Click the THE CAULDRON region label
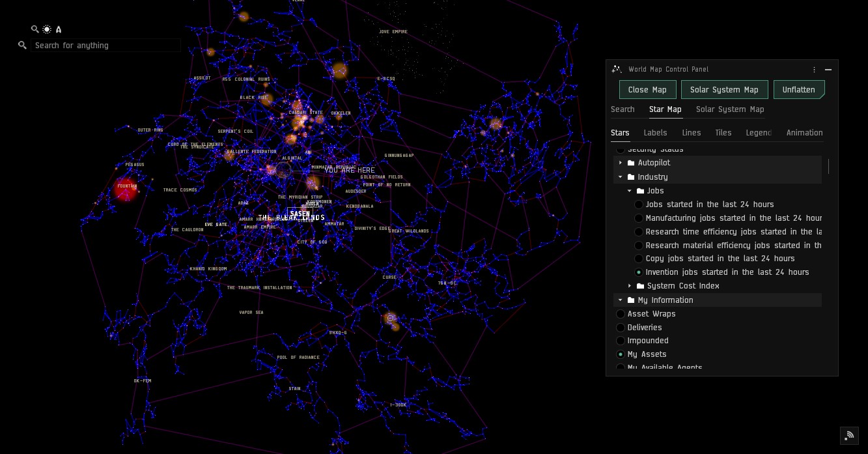Image resolution: width=868 pixels, height=454 pixels. tap(188, 229)
